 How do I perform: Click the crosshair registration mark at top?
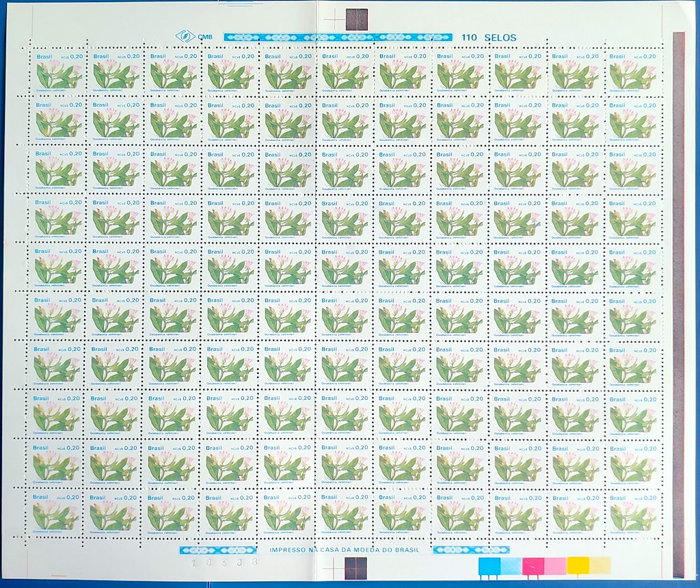334,21
